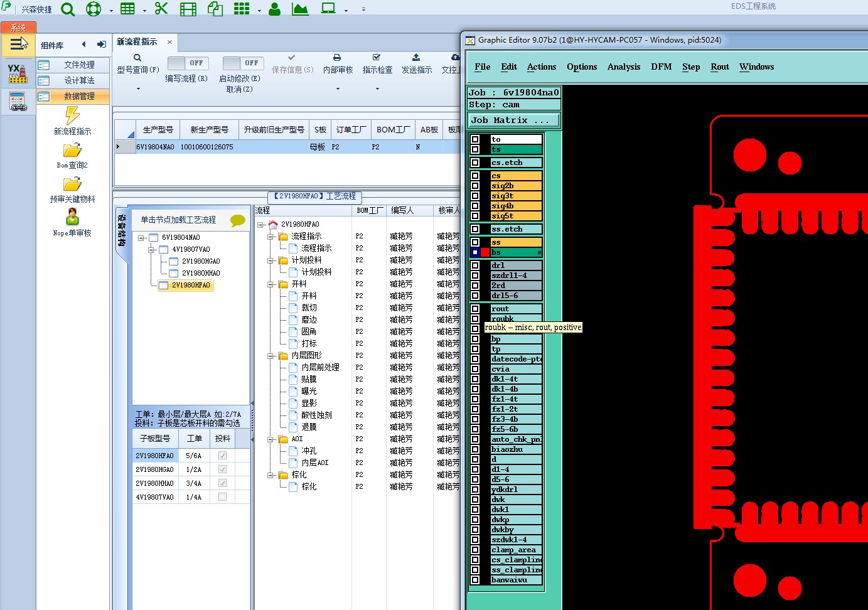Click the 指示检查 checkmark icon
This screenshot has width=868, height=610.
377,57
